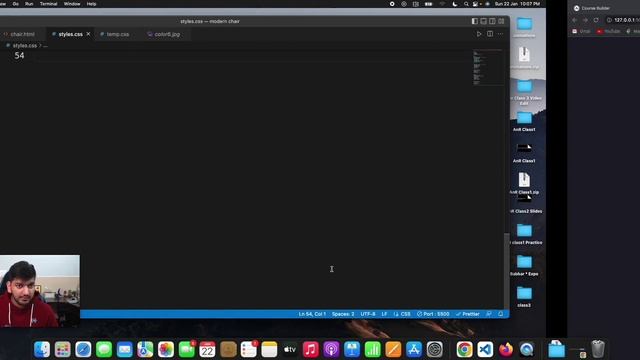The height and width of the screenshot is (360, 640).
Task: Open Messages from the dock
Action: (104, 349)
